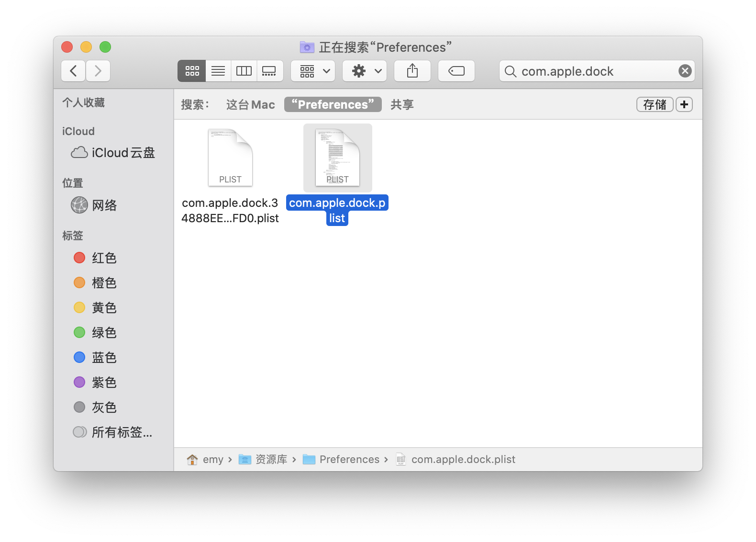Zoom the window with green button
This screenshot has height=542, width=756.
pyautogui.click(x=105, y=47)
